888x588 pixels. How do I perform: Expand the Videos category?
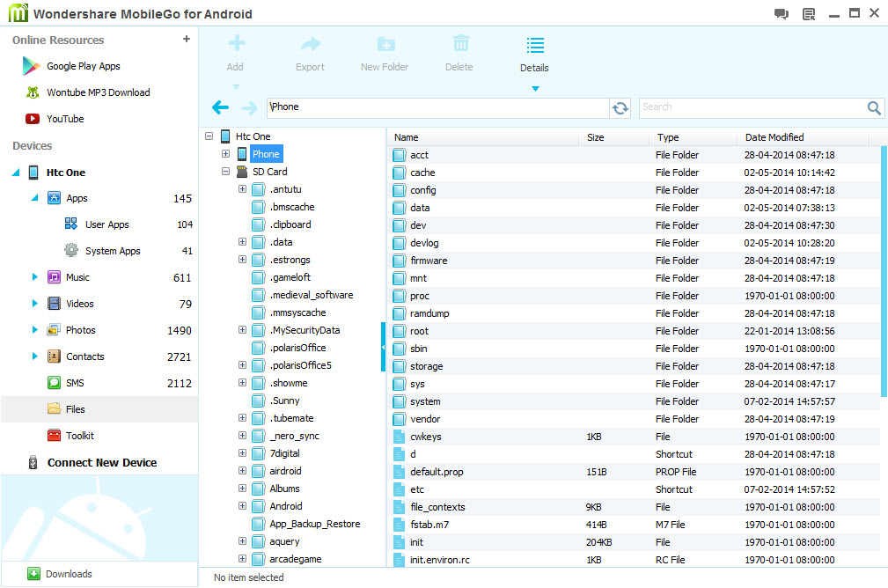34,303
